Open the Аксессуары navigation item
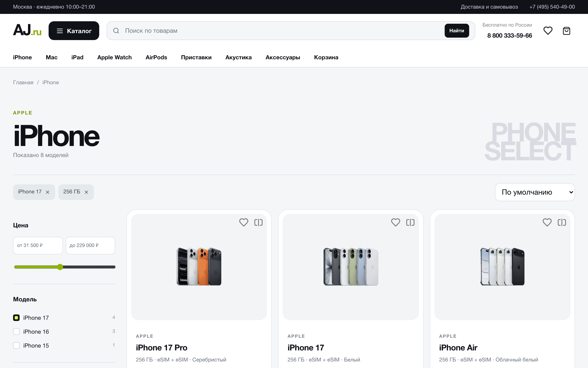Viewport: 588px width, 368px height. click(283, 57)
